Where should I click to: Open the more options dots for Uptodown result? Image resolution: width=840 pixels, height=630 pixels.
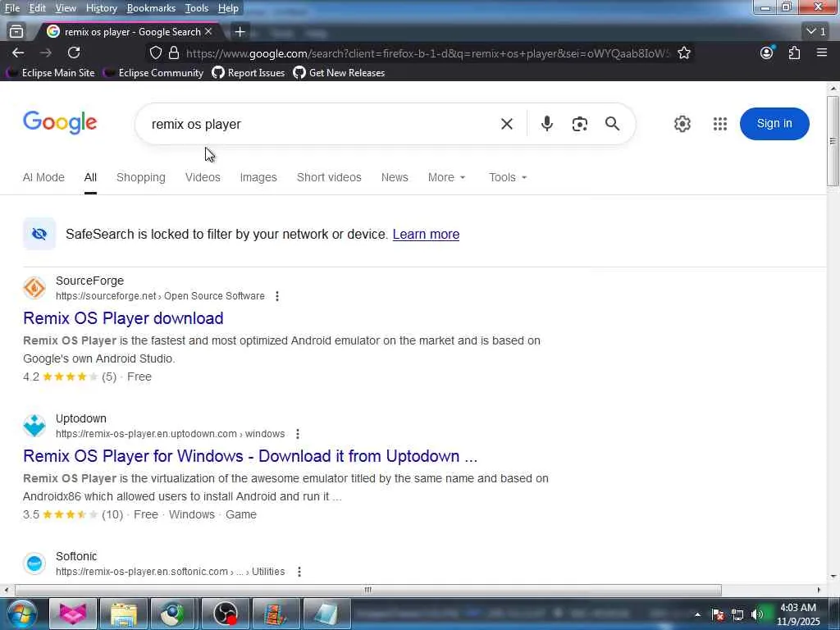(297, 434)
